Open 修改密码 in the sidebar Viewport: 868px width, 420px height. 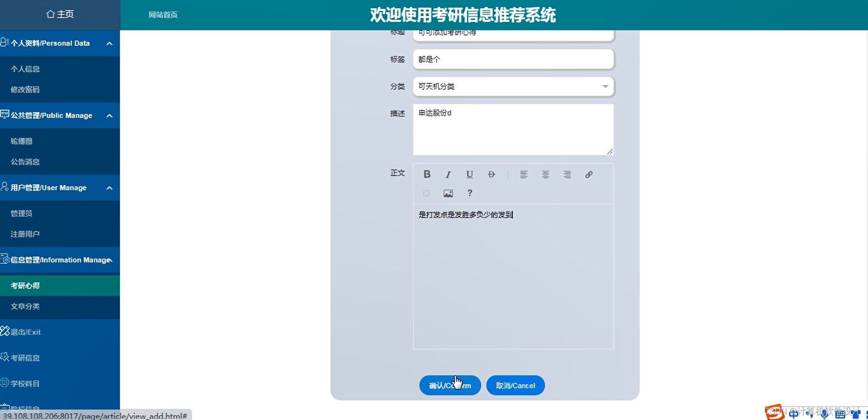click(x=25, y=89)
